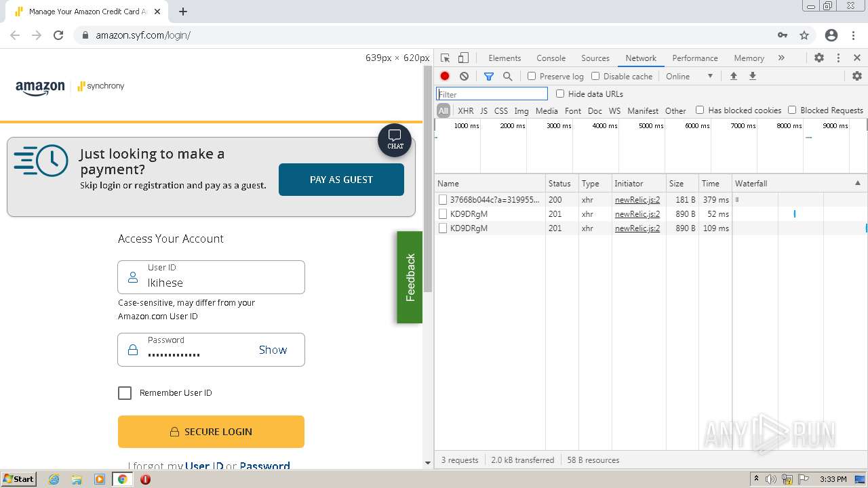Reload the page in Chrome
Viewport: 868px width, 488px height.
(58, 35)
